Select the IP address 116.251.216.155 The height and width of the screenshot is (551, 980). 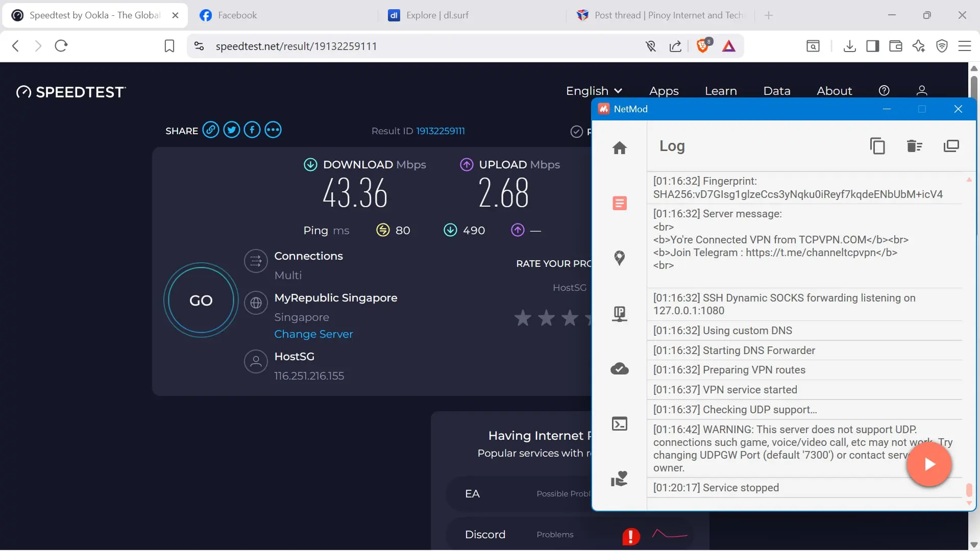(309, 376)
